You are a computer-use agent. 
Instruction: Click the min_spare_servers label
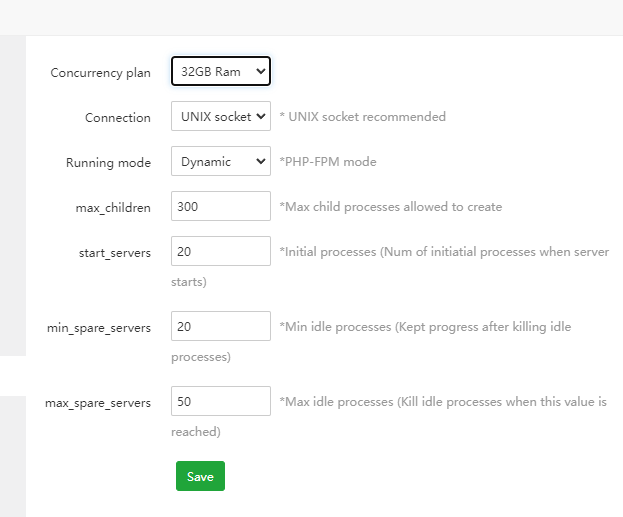tap(99, 328)
